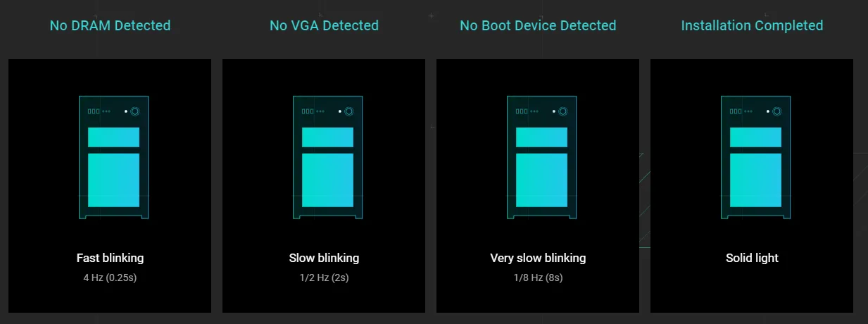Viewport: 868px width, 324px height.
Task: Click the Slow blinking label
Action: click(324, 258)
